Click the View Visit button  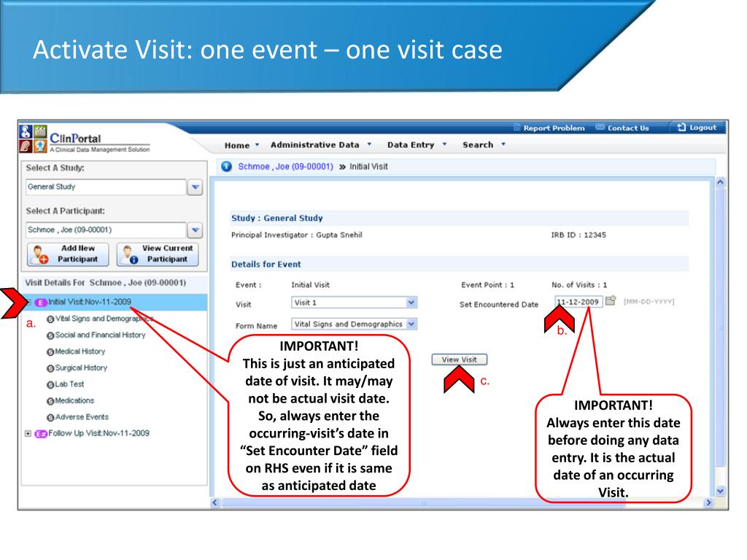tap(460, 359)
